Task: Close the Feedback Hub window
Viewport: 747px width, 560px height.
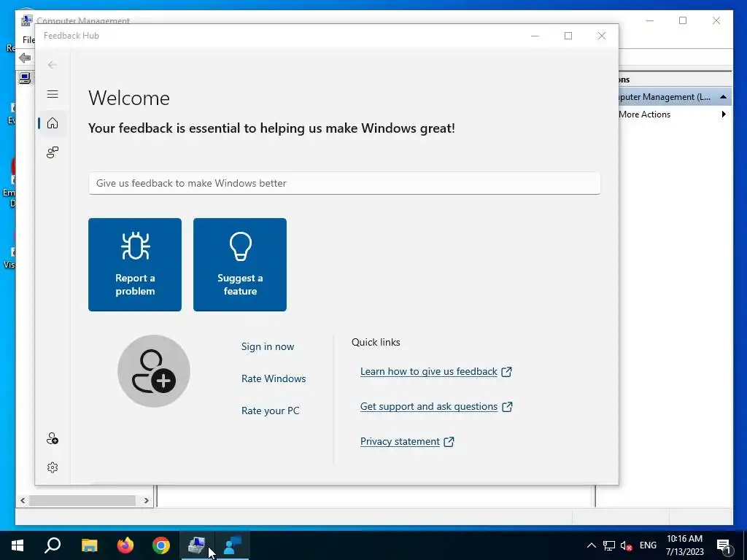Action: (x=602, y=36)
